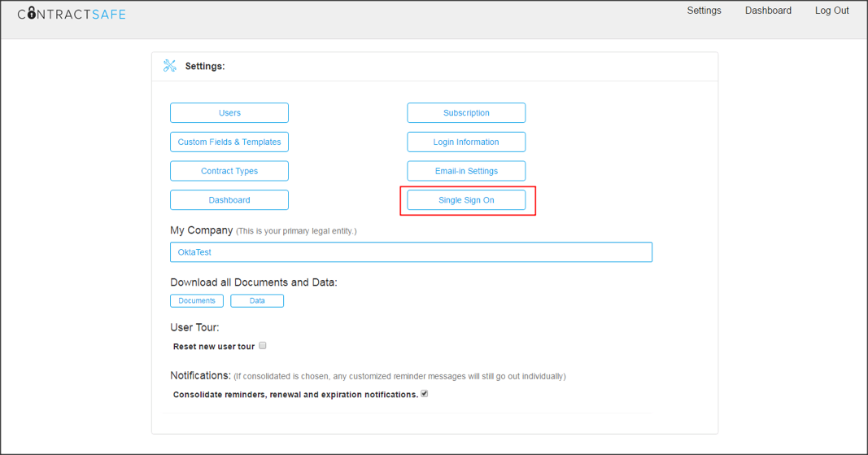Click the 'Settings:' panel heading text

(x=205, y=66)
